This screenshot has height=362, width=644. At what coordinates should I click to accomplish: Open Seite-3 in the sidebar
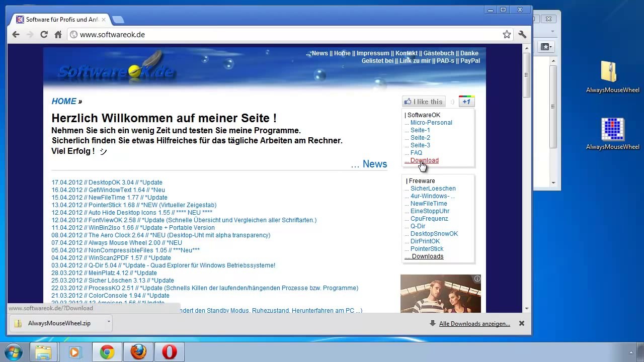click(420, 145)
